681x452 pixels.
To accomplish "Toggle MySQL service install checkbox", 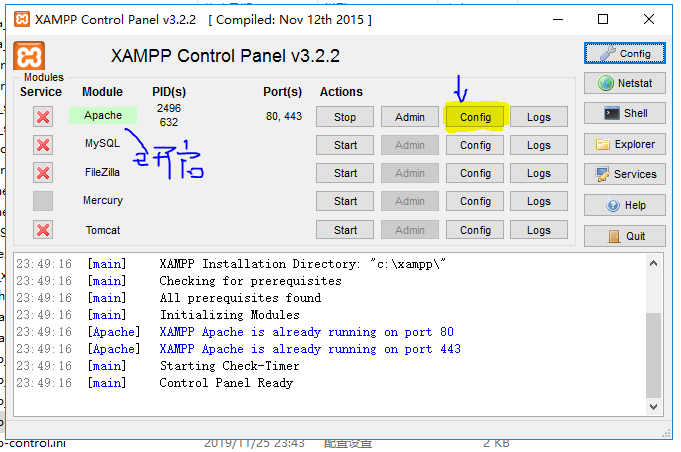I will pos(43,145).
